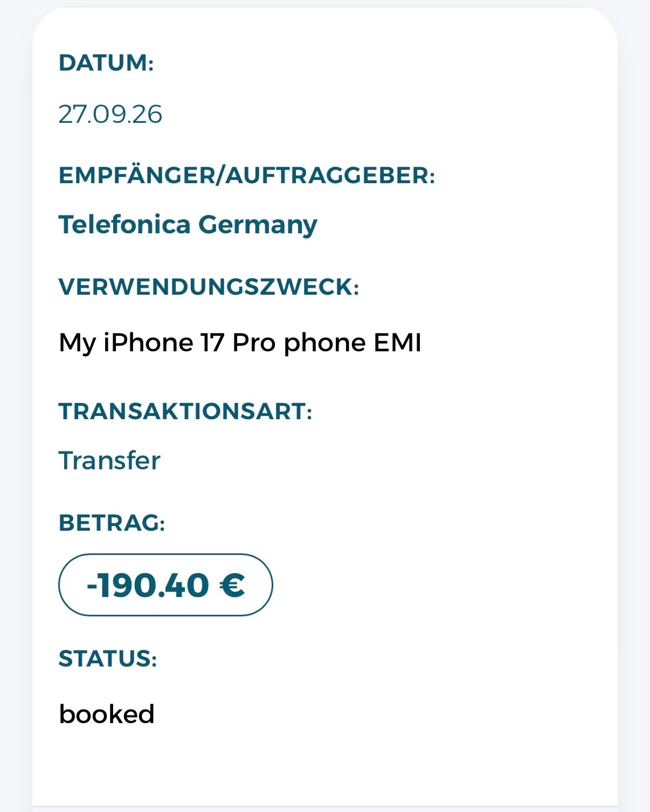Click the DATUM label
The width and height of the screenshot is (650, 812).
tap(106, 63)
